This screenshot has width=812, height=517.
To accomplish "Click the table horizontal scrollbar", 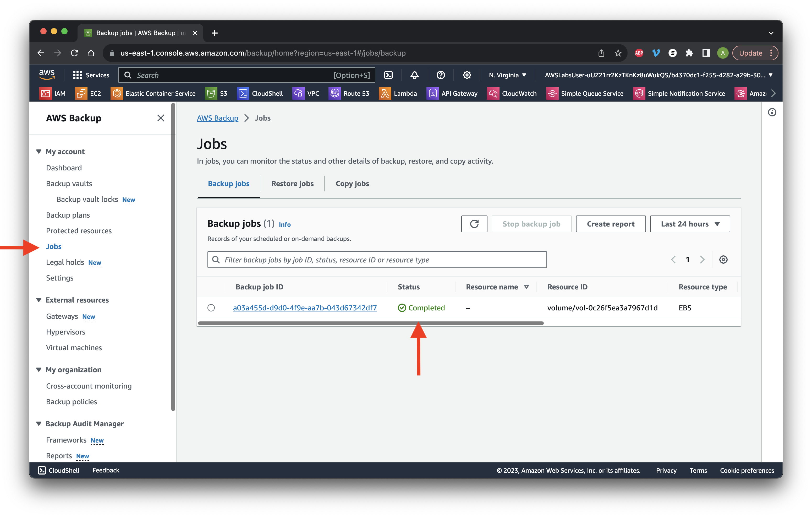I will pyautogui.click(x=371, y=323).
